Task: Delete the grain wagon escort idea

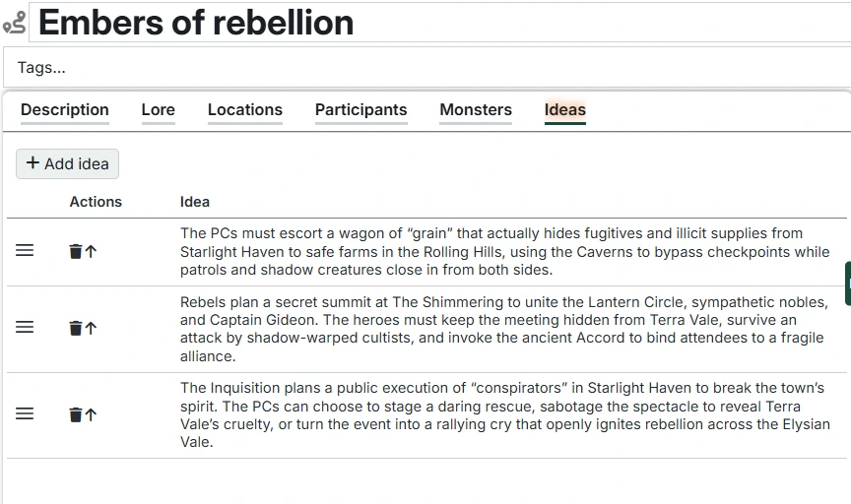Action: [76, 252]
